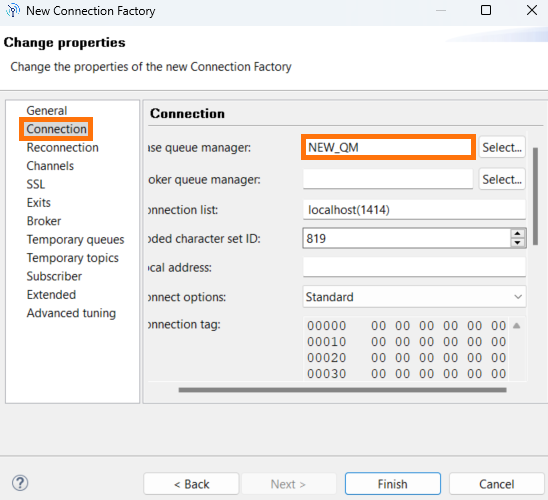Maximize the New Connection Factory window

tap(486, 10)
